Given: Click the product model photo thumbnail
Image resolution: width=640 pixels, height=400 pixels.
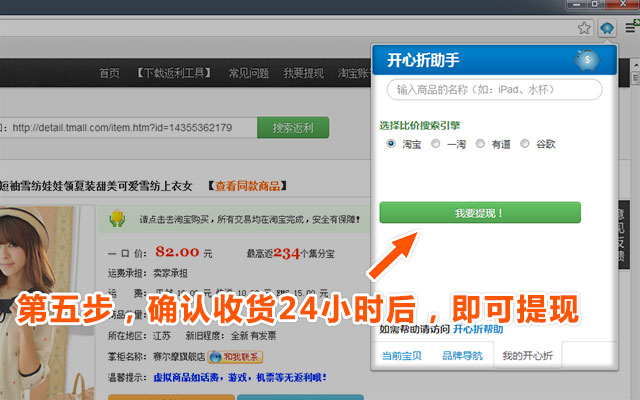Looking at the screenshot, I should tap(47, 302).
